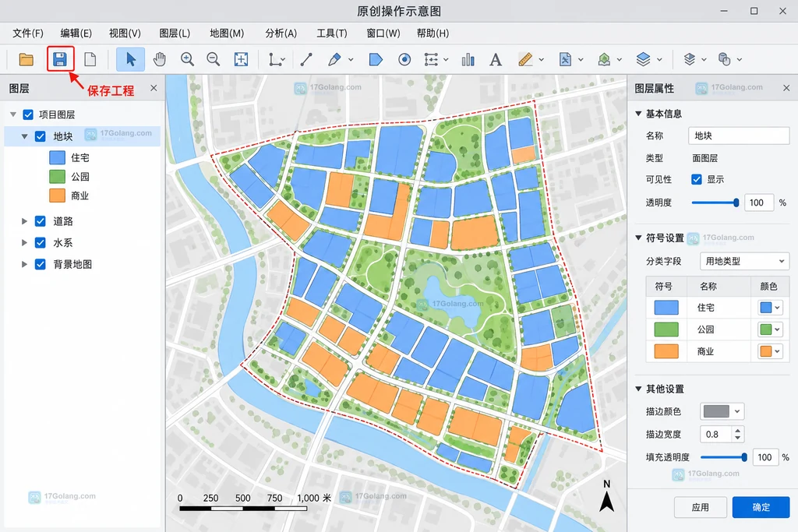Increase 描边宽度 with the stepper arrow
This screenshot has height=532, width=798.
coord(737,430)
